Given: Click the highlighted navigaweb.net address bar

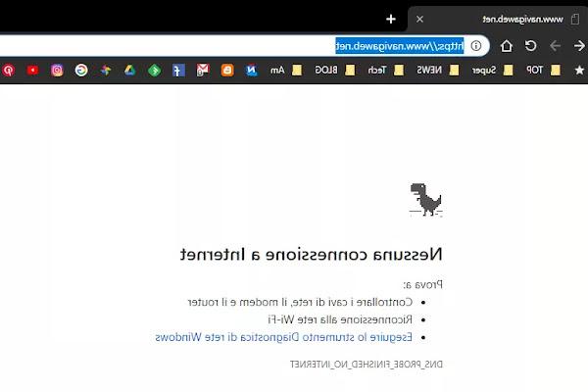Looking at the screenshot, I should (x=244, y=46).
